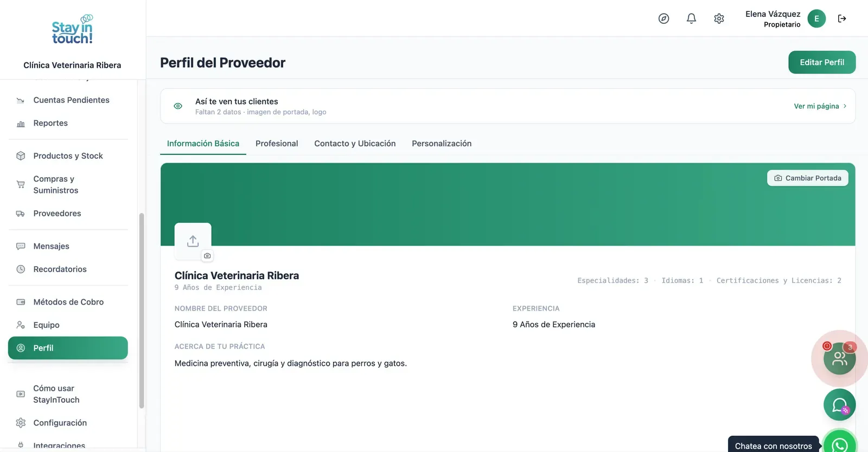Follow the Ver mi página link

[820, 106]
